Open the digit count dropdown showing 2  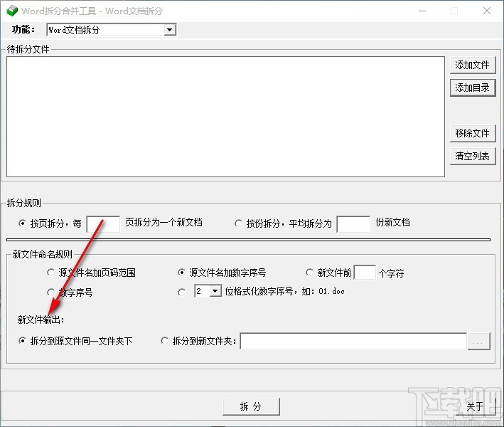[215, 291]
